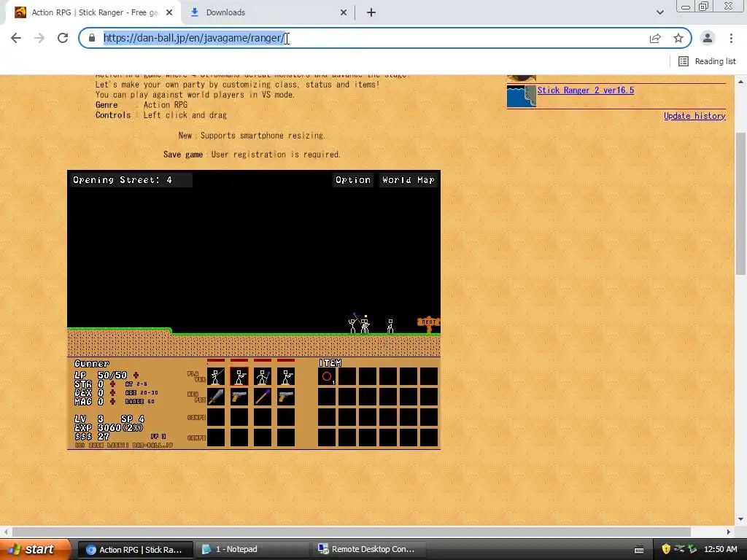
Task: Open the Update history link
Action: 694,116
